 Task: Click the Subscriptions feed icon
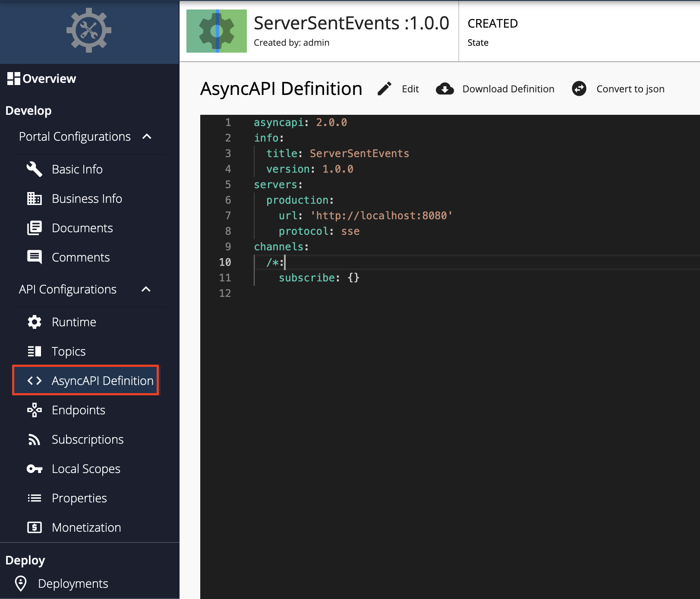click(34, 439)
